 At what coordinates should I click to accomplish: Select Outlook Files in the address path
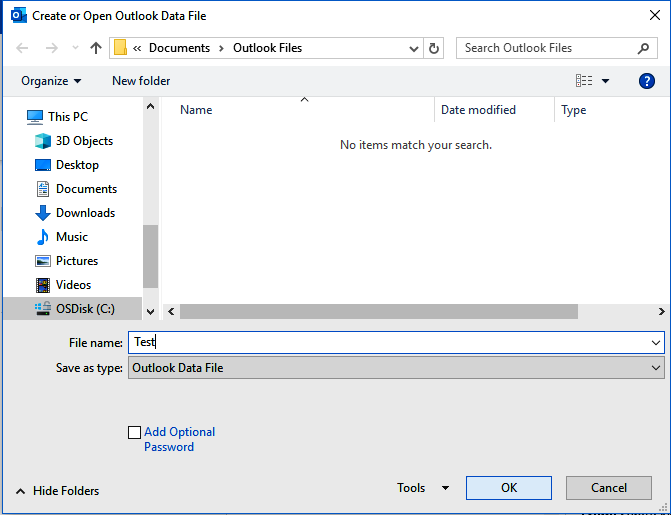[267, 48]
